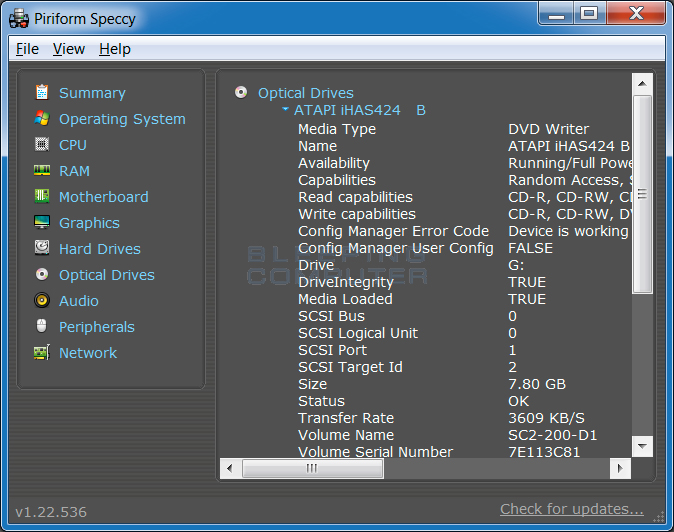The image size is (674, 532).
Task: Click the horizontal scrollbar thumb
Action: pyautogui.click(x=311, y=468)
